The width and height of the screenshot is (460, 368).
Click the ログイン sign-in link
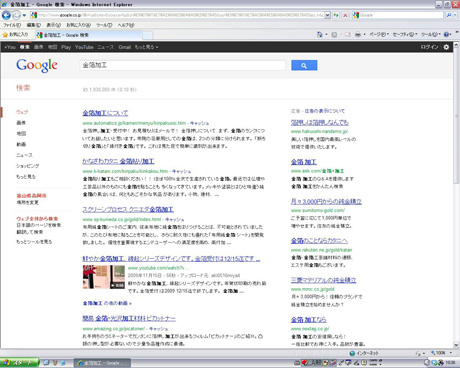coord(429,47)
